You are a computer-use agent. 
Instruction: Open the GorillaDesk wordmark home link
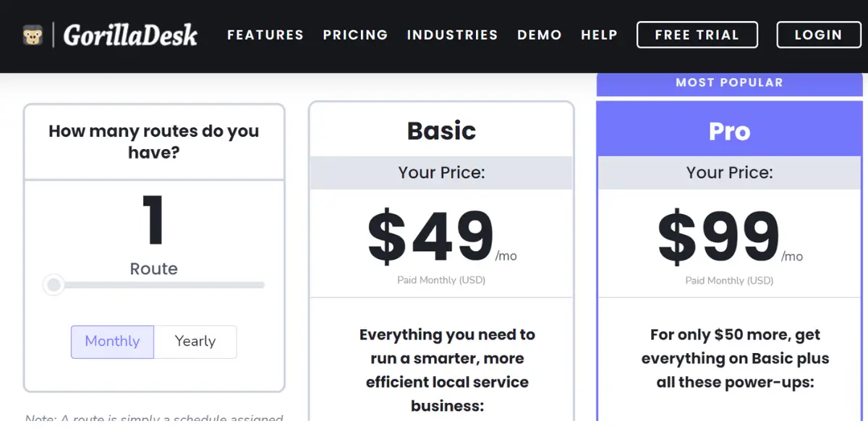130,35
